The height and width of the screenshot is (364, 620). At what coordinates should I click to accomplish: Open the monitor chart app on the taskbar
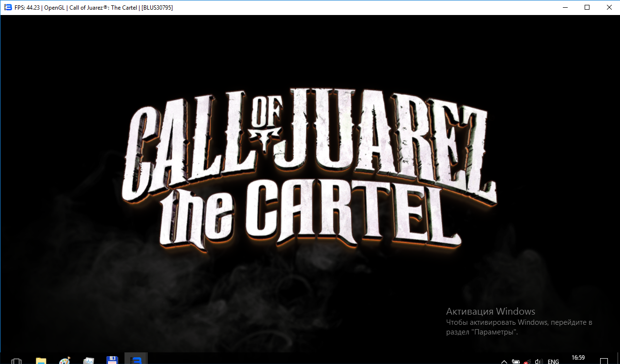(x=89, y=361)
